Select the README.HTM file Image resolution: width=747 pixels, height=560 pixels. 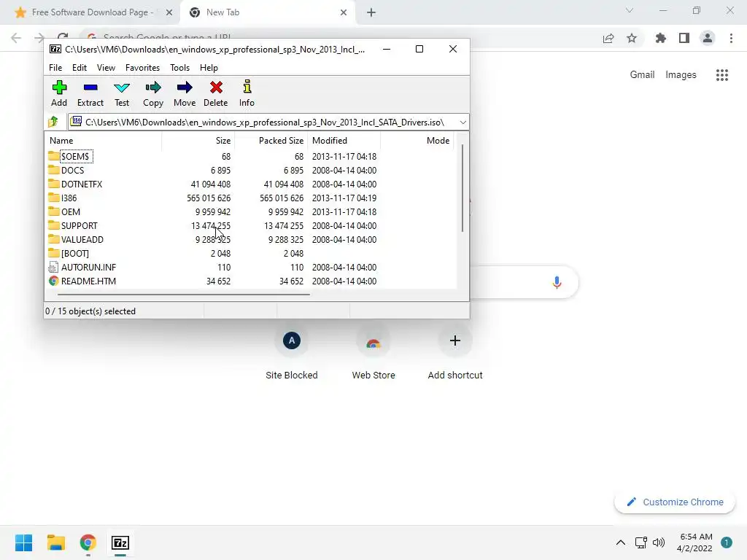tap(82, 281)
